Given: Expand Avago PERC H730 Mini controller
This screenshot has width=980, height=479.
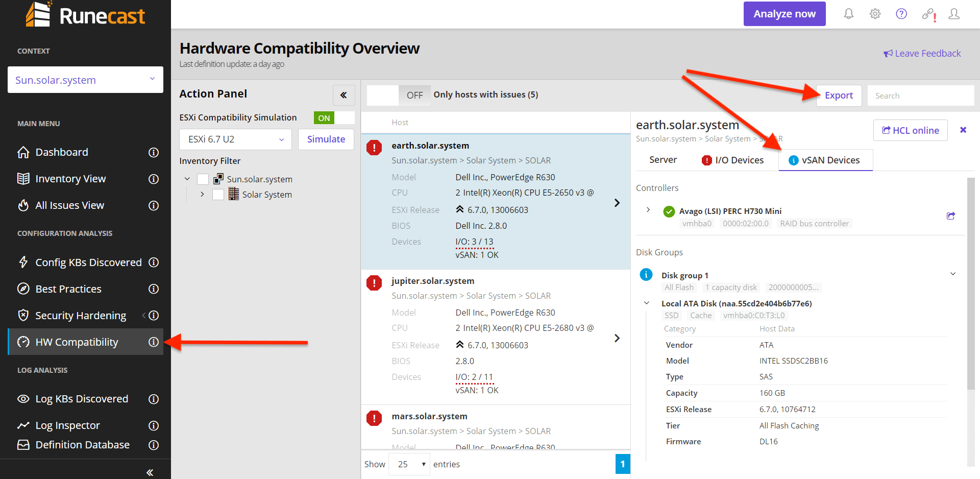Looking at the screenshot, I should click(648, 210).
